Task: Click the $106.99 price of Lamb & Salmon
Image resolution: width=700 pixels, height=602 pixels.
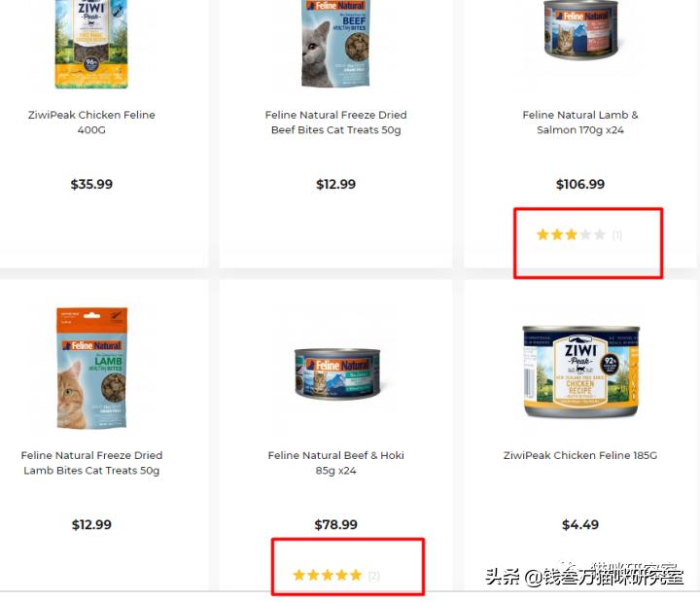Action: pyautogui.click(x=580, y=184)
